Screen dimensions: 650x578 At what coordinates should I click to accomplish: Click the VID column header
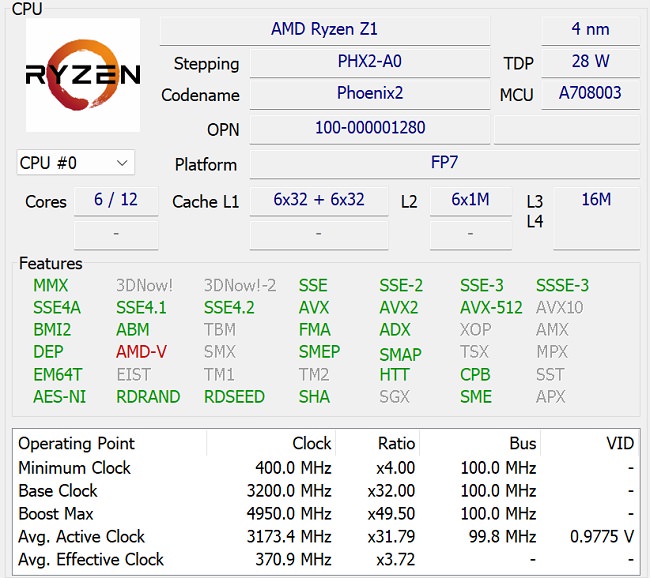tap(621, 443)
